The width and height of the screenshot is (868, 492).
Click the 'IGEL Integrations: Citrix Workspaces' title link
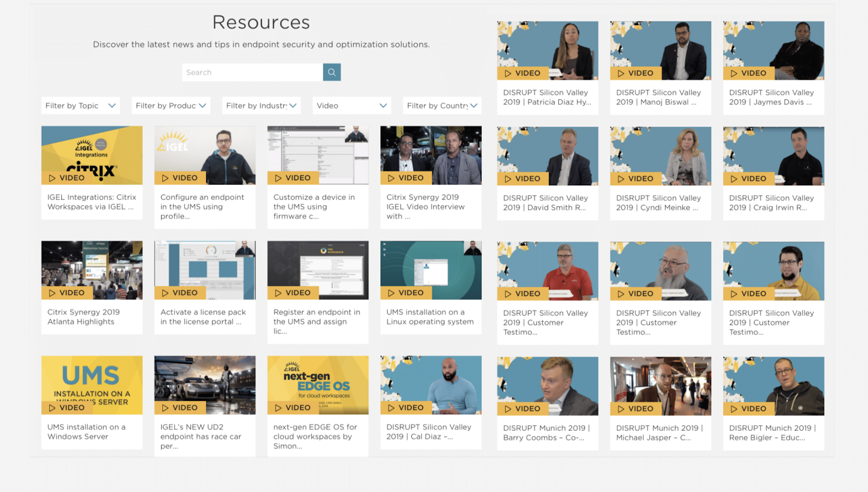click(92, 202)
